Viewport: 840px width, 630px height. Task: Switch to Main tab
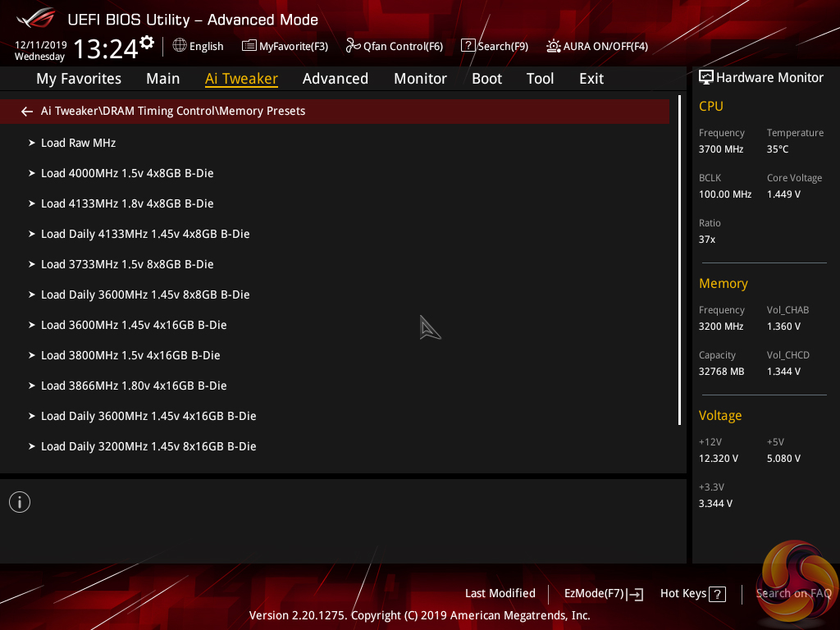(x=163, y=79)
